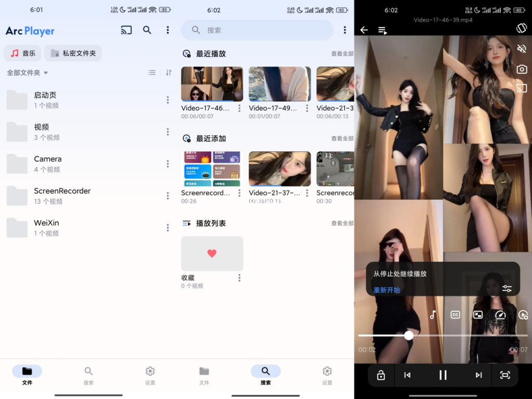The width and height of the screenshot is (532, 399).
Task: Open options for Video-17-49 recent item
Action: tap(307, 108)
